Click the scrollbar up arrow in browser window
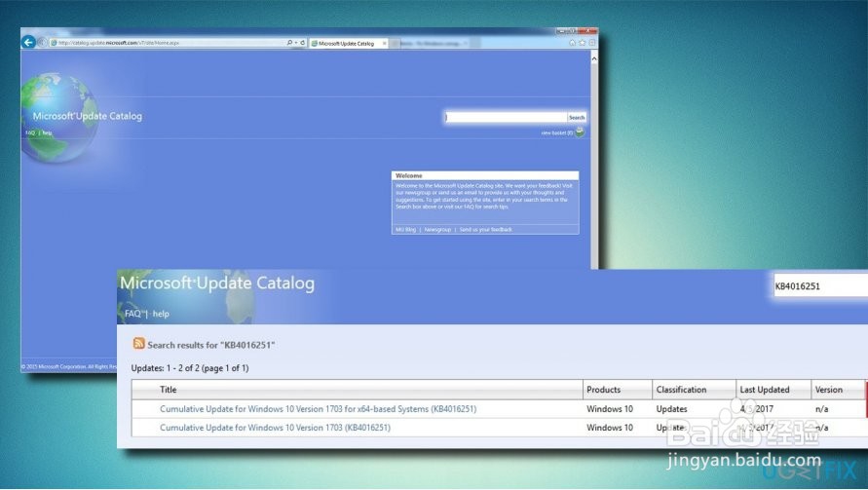 (x=594, y=58)
